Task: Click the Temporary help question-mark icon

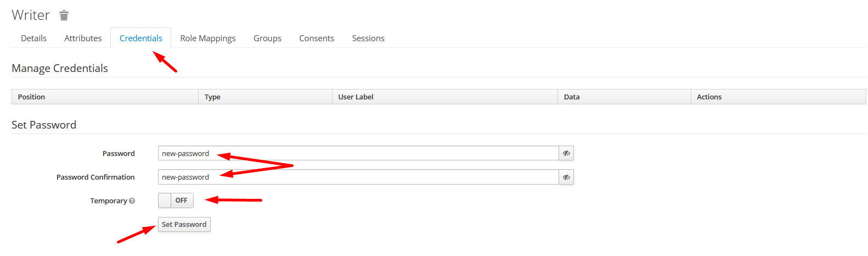Action: tap(132, 201)
